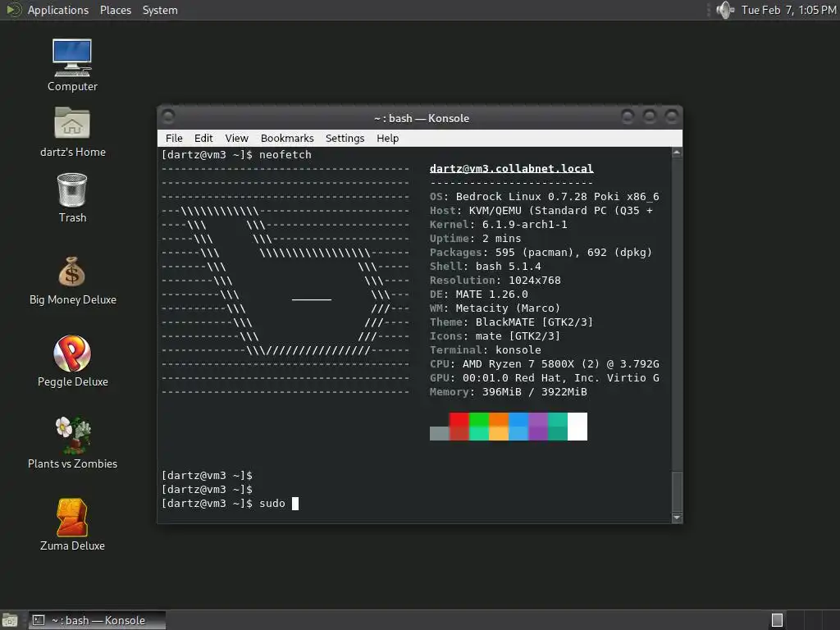Launch Plants vs Zombies icon
Image resolution: width=840 pixels, height=630 pixels.
pos(72,443)
